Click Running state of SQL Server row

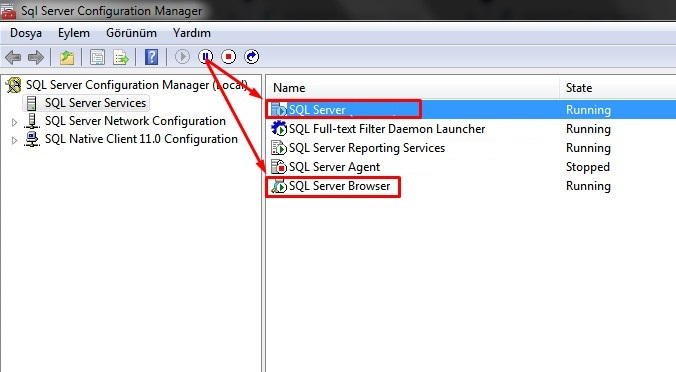click(x=588, y=110)
